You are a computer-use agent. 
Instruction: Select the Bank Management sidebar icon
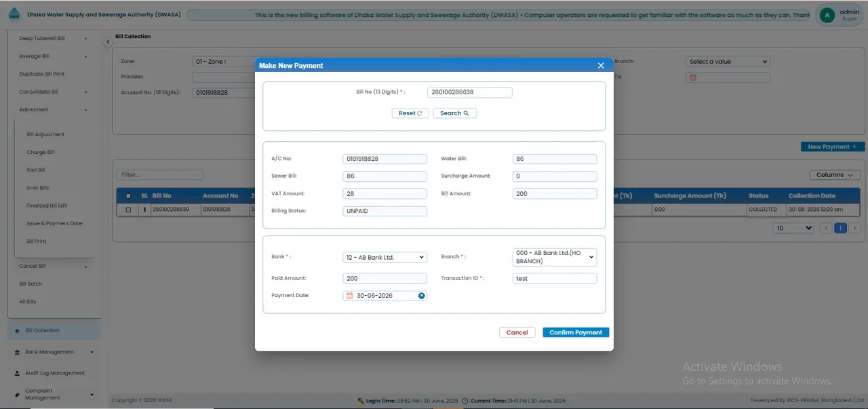click(x=18, y=352)
